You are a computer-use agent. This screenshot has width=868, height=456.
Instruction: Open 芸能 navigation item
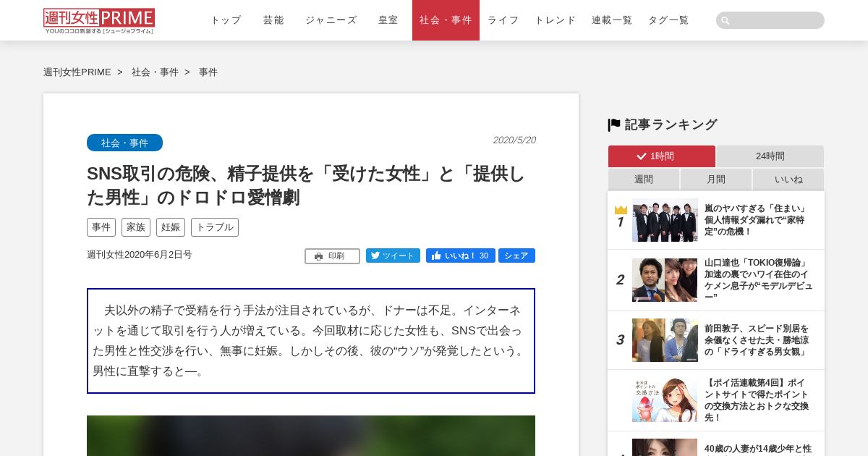[273, 20]
